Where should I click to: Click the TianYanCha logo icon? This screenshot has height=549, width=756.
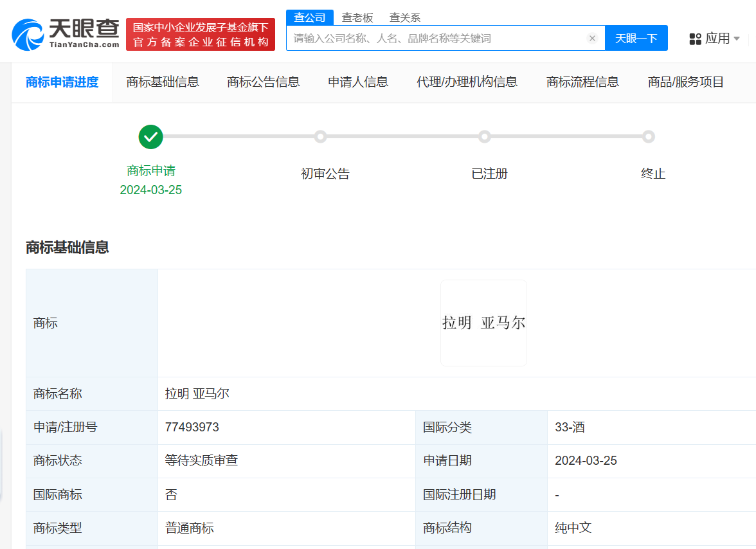point(26,30)
